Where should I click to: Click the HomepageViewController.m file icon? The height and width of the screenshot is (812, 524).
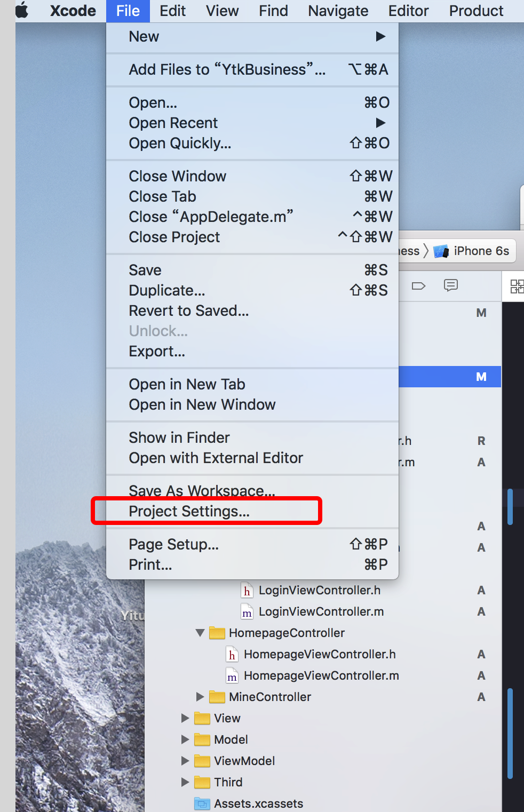[x=232, y=675]
